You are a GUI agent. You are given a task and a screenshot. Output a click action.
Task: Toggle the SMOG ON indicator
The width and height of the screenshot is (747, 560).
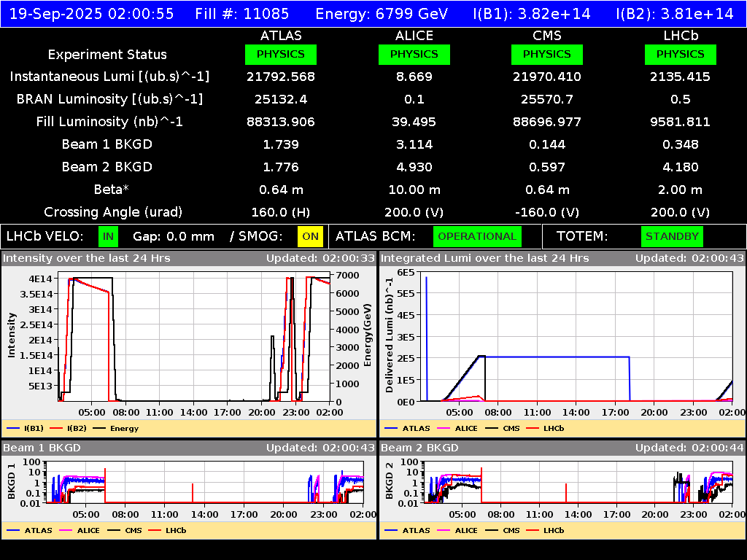coord(309,236)
